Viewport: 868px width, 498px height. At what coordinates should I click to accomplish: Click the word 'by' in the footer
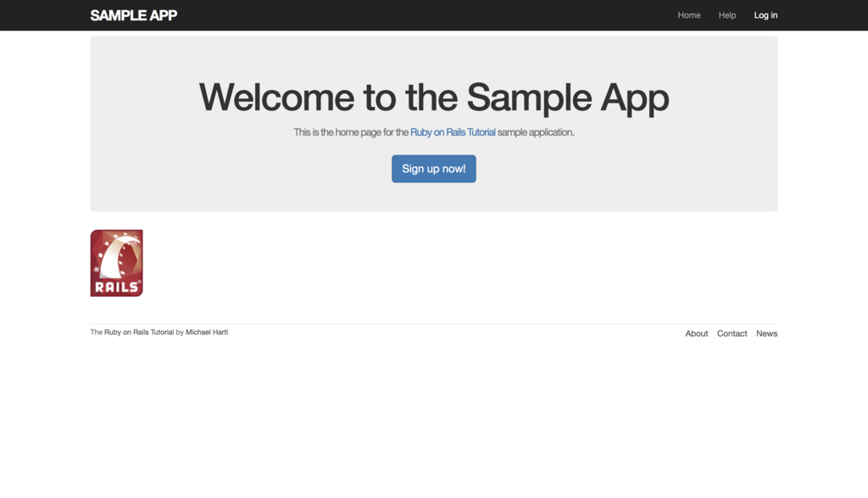coord(180,333)
